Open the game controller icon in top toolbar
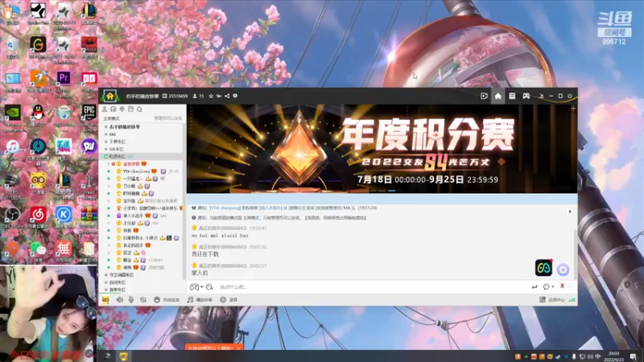The image size is (644, 362). pos(526,96)
